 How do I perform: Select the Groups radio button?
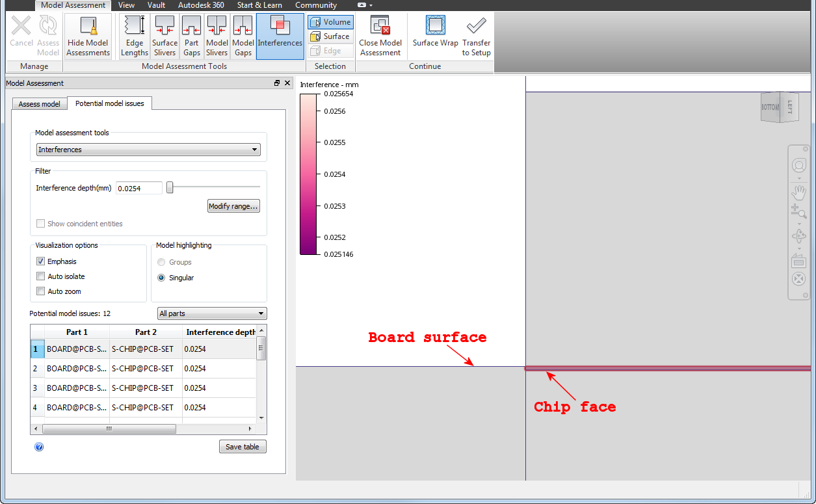[161, 262]
